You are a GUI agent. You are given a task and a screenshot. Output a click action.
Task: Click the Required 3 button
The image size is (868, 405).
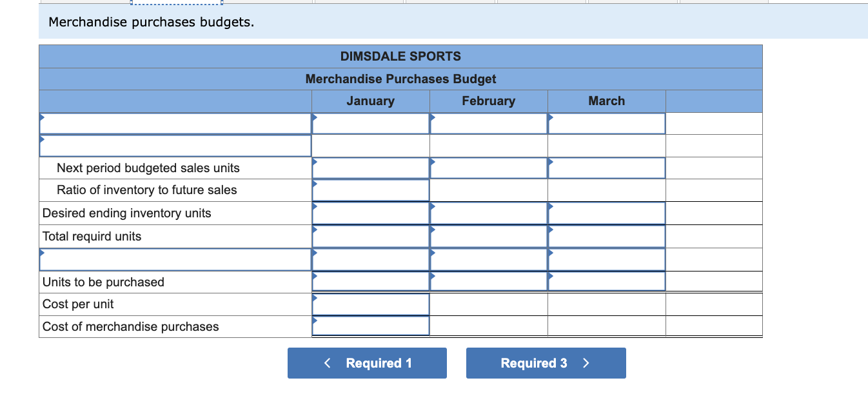pyautogui.click(x=546, y=362)
